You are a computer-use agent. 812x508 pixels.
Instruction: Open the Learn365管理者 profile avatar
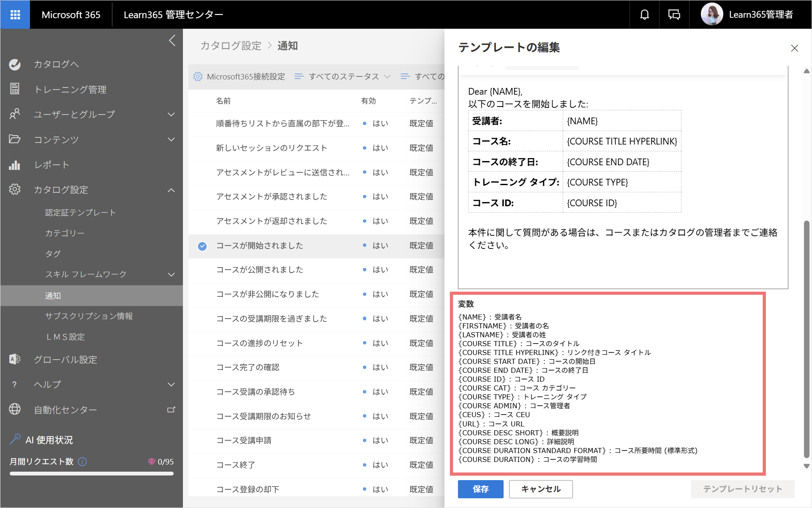pos(712,14)
